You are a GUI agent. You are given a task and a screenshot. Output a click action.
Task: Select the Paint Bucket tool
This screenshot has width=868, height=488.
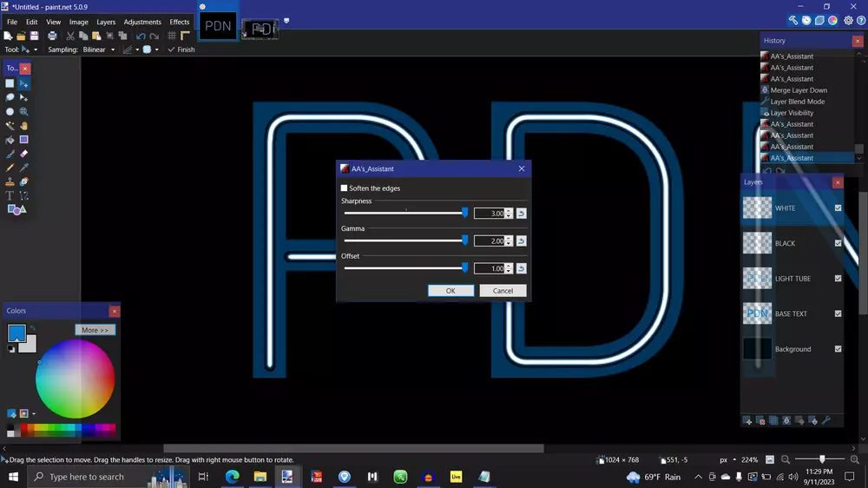coord(10,140)
